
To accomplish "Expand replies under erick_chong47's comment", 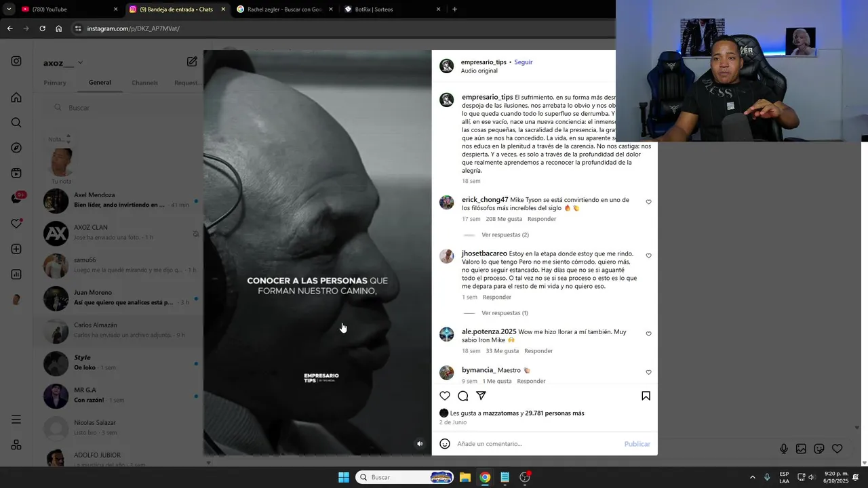I will (505, 235).
